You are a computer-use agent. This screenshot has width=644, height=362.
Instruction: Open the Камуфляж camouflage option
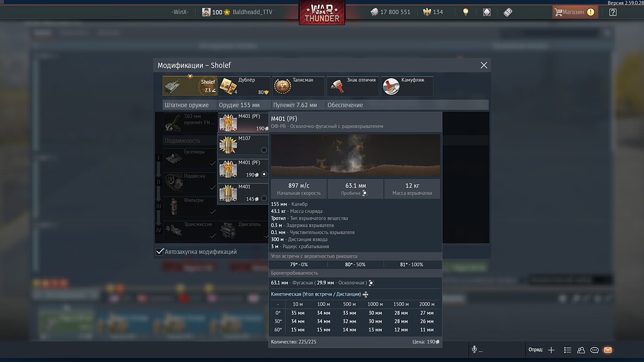[x=406, y=86]
